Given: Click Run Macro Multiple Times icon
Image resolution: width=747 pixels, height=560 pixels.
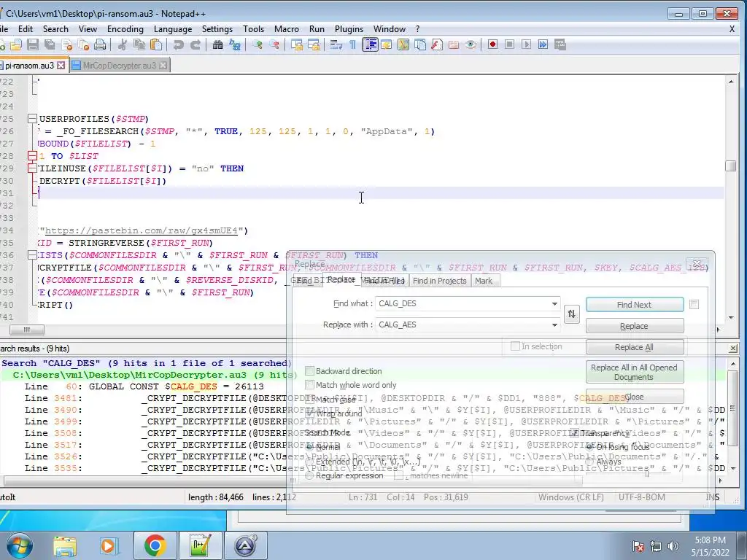Looking at the screenshot, I should tap(543, 44).
